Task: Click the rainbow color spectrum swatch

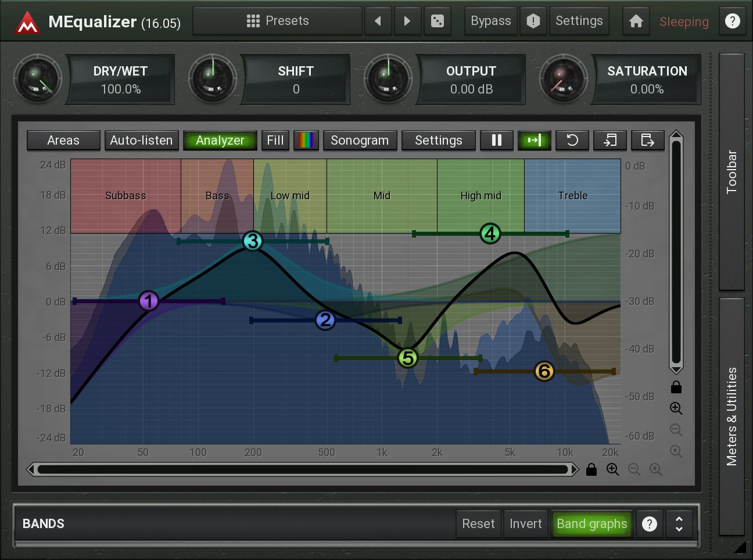Action: click(x=306, y=140)
